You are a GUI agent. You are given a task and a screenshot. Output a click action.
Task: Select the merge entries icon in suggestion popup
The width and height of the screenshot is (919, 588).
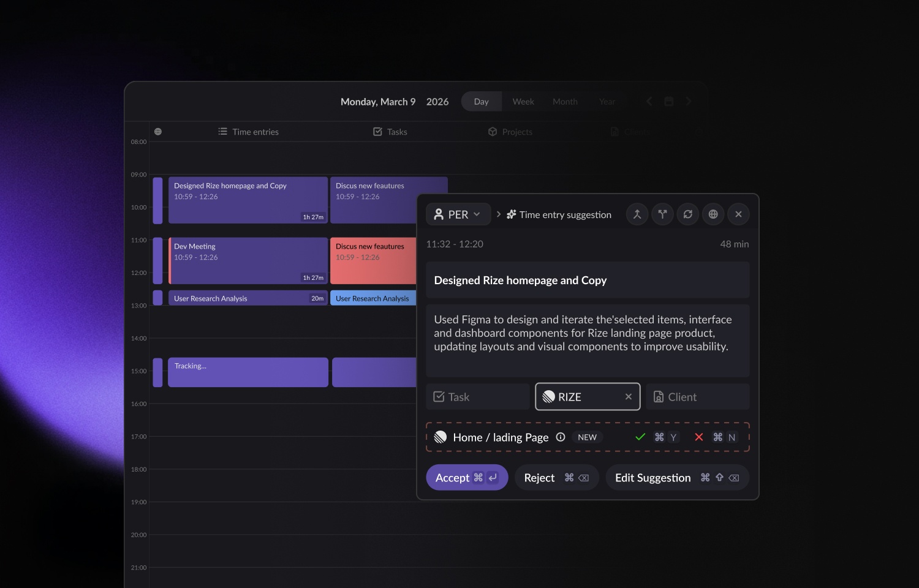637,214
